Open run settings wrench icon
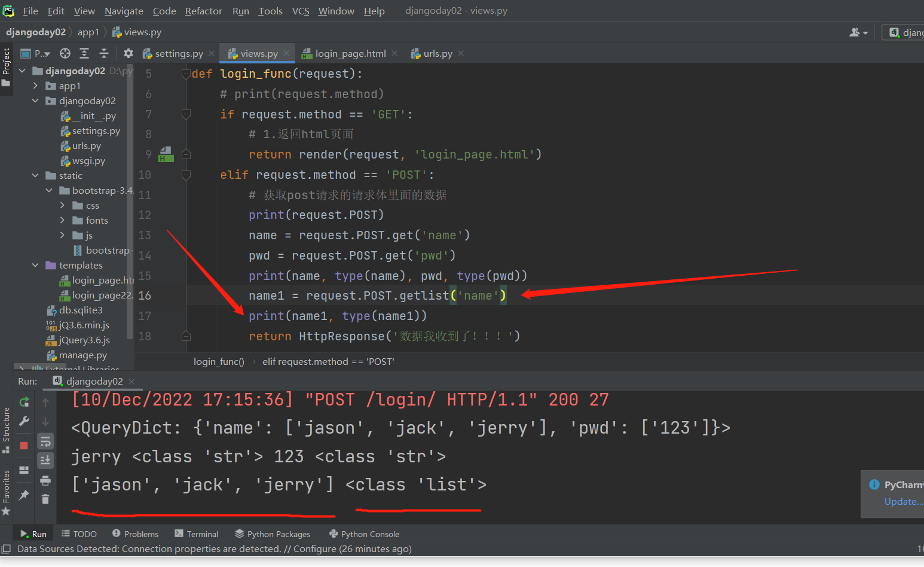 24,422
